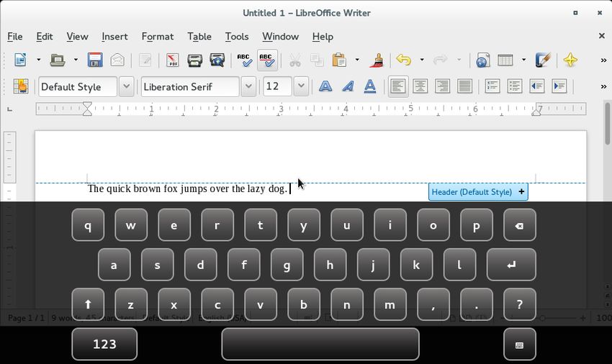Open the Navigator star icon
Viewport: 612px width, 364px height.
point(570,60)
